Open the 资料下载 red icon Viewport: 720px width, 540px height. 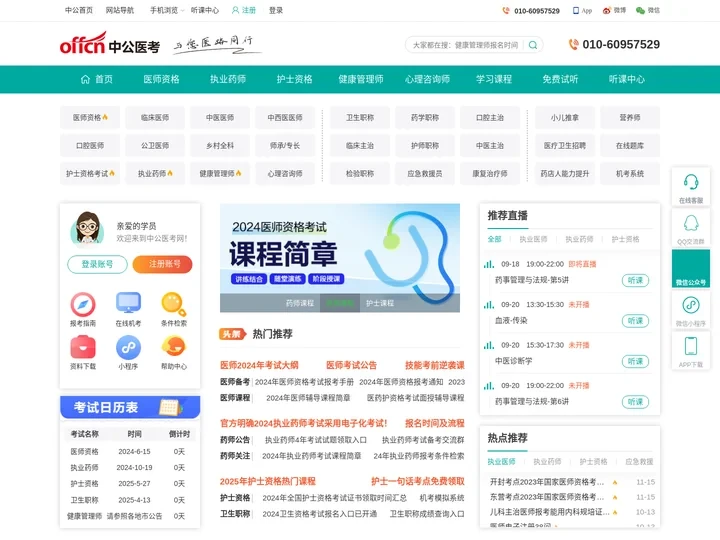83,347
